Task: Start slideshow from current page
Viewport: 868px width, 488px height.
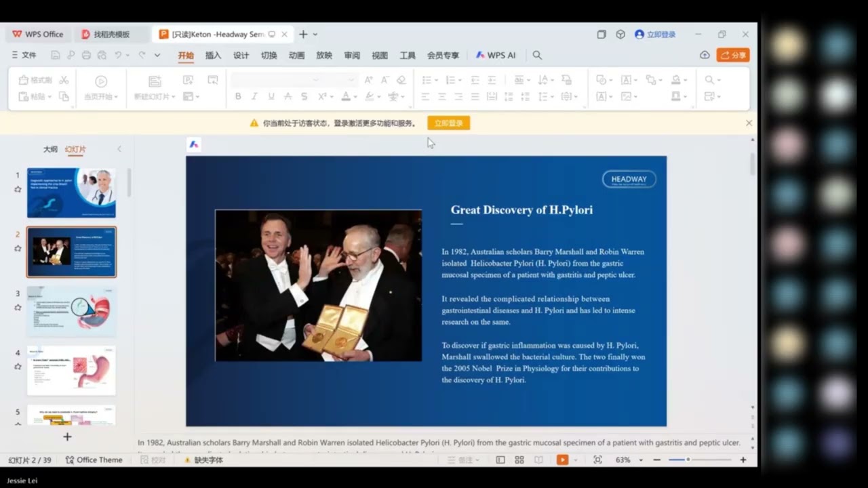Action: 101,87
